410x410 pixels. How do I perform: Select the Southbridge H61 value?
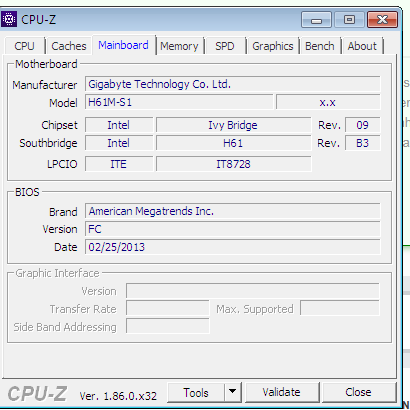[233, 143]
